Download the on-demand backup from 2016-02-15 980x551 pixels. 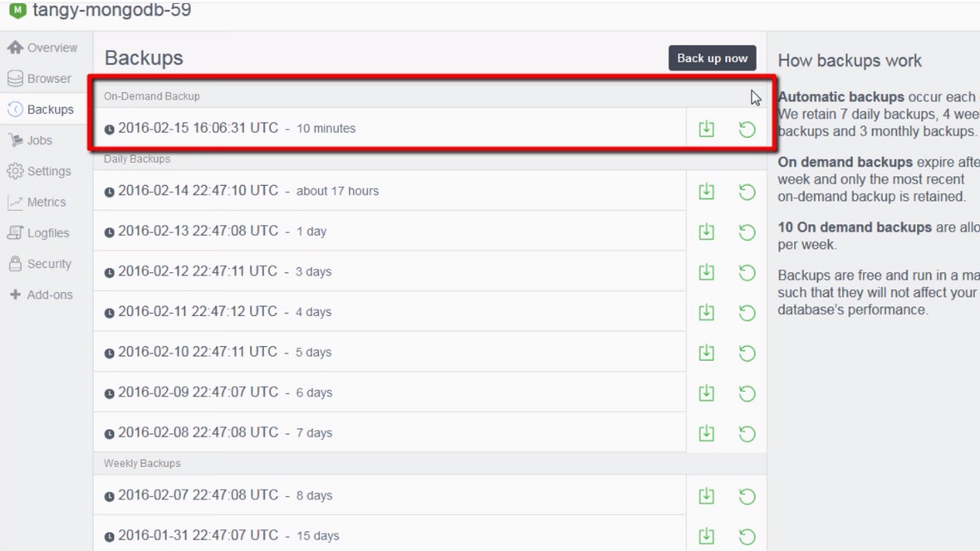pyautogui.click(x=706, y=129)
